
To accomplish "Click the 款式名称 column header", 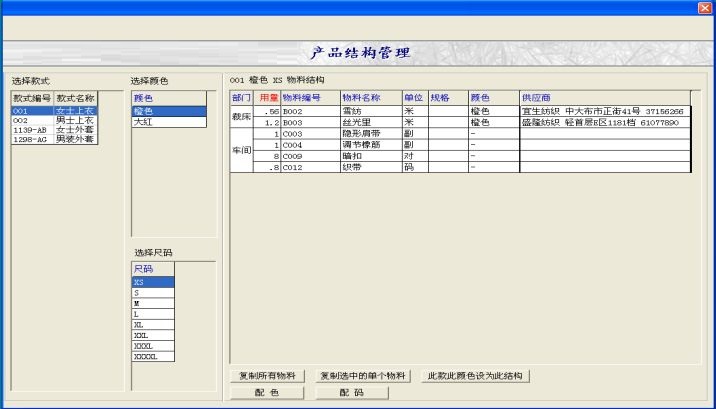I will pyautogui.click(x=76, y=98).
